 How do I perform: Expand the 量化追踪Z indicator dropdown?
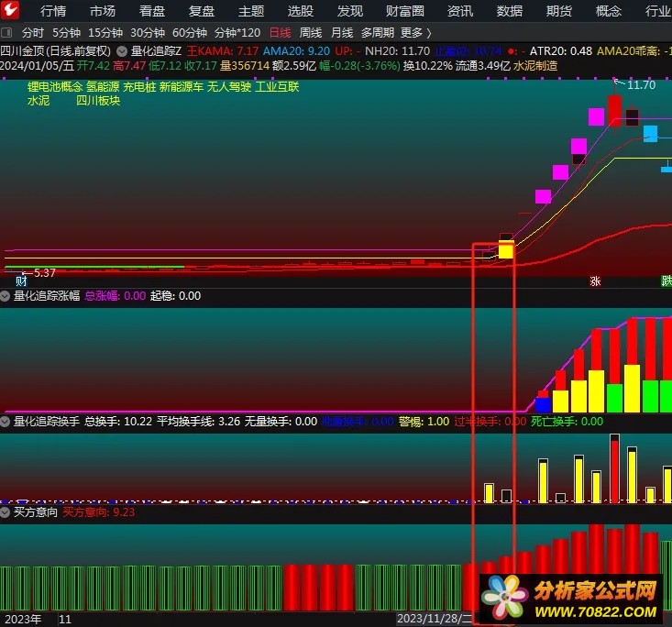[x=122, y=51]
